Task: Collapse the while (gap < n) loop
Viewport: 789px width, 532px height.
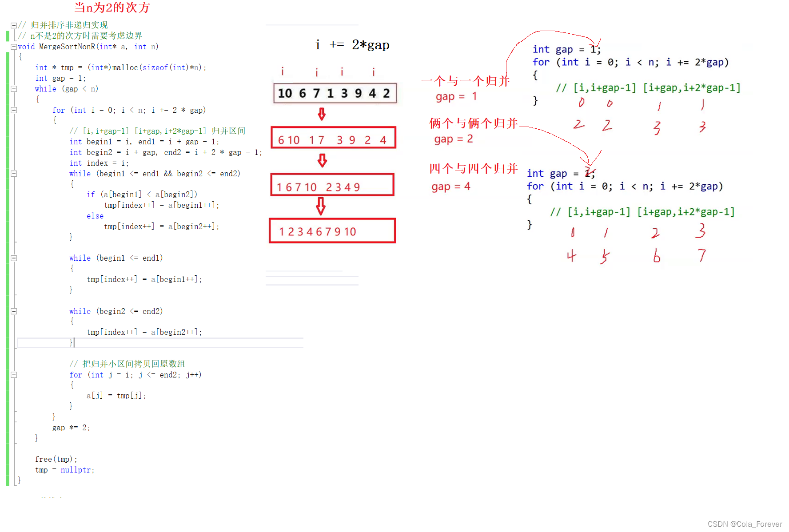Action: coord(14,89)
